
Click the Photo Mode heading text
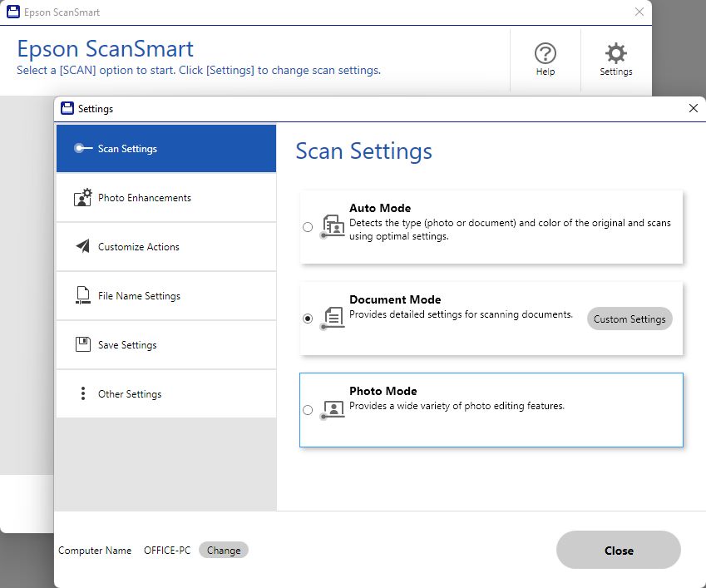(383, 391)
